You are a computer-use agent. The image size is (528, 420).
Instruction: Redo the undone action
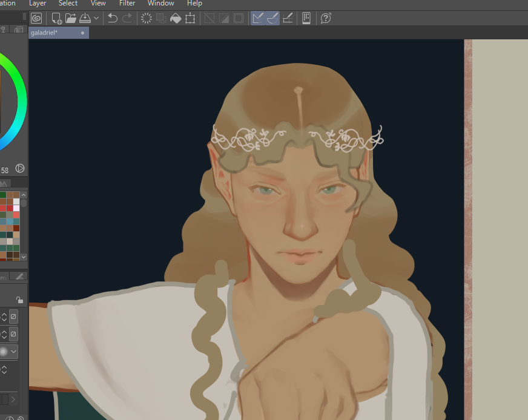coord(127,18)
